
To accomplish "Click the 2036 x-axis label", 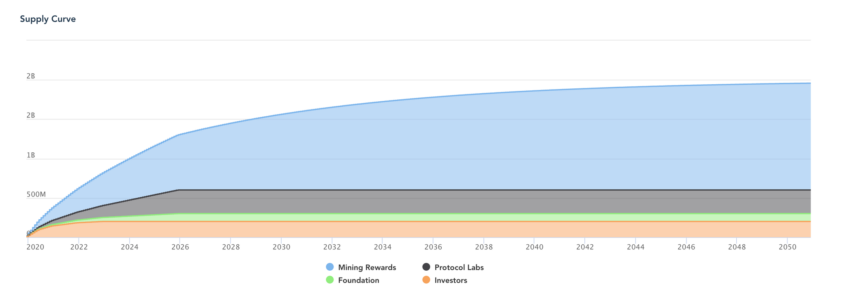I will click(x=433, y=247).
